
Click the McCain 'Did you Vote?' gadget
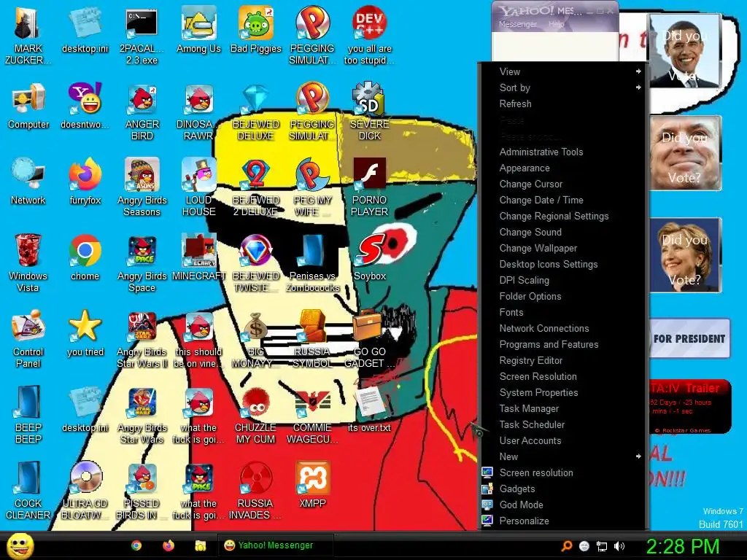(686, 153)
